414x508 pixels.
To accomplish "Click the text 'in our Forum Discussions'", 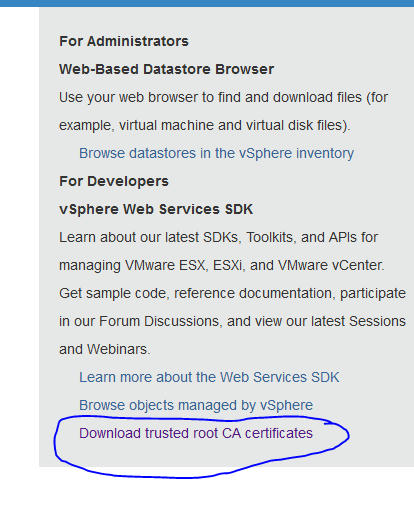I will pyautogui.click(x=139, y=322).
